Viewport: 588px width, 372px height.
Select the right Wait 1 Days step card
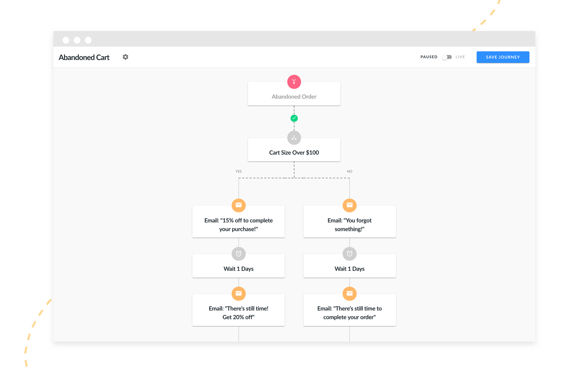(x=349, y=266)
